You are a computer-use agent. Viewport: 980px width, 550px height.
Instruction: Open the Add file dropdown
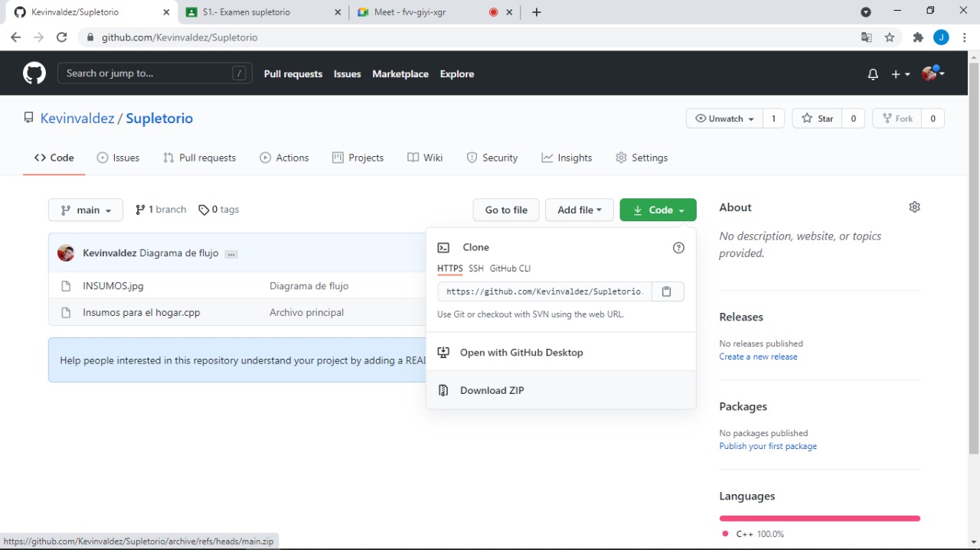[x=580, y=210]
